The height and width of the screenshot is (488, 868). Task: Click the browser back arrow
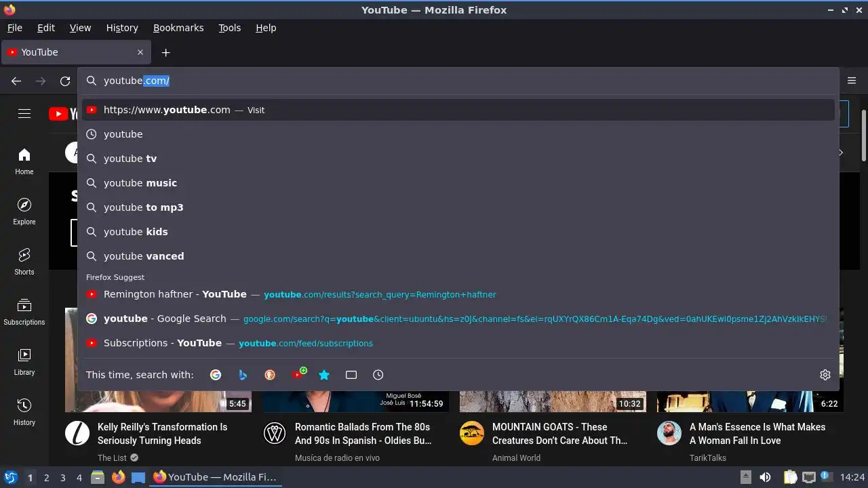[16, 81]
